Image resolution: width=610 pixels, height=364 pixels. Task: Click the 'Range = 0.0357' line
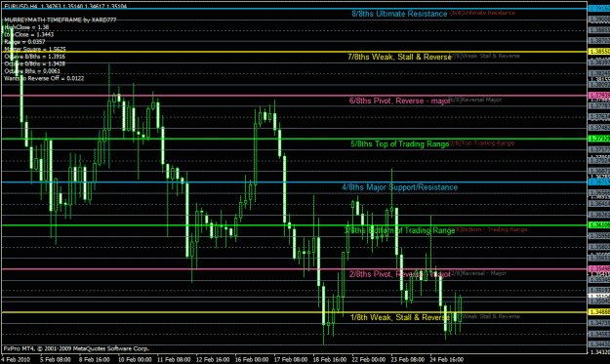24,42
